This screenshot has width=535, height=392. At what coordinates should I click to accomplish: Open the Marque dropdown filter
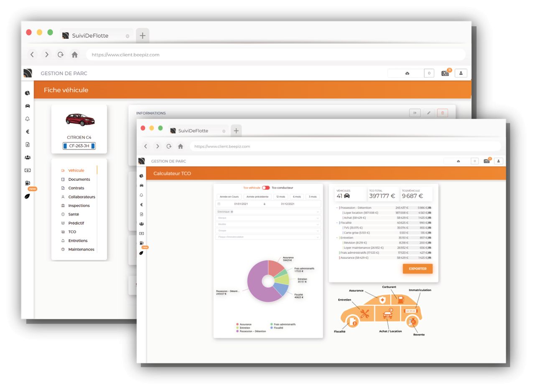click(268, 218)
